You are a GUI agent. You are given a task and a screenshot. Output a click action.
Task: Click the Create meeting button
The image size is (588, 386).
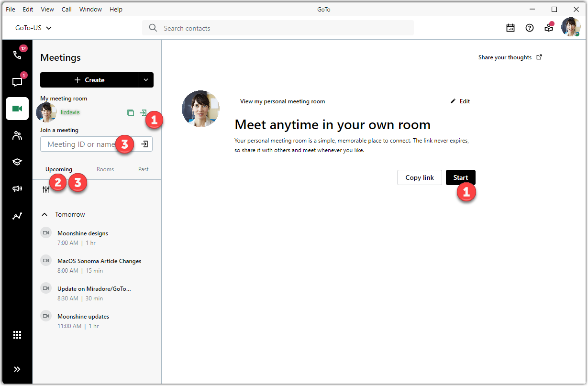point(89,80)
